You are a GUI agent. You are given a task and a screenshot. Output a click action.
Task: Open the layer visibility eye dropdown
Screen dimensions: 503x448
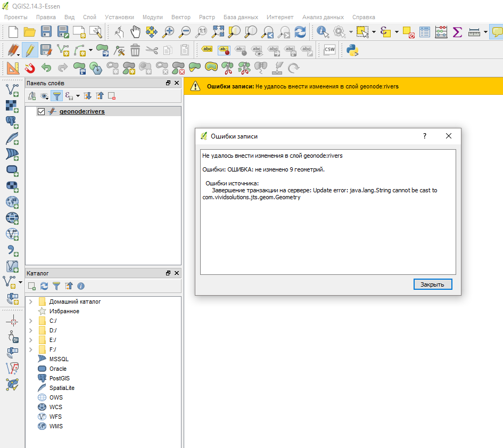44,96
